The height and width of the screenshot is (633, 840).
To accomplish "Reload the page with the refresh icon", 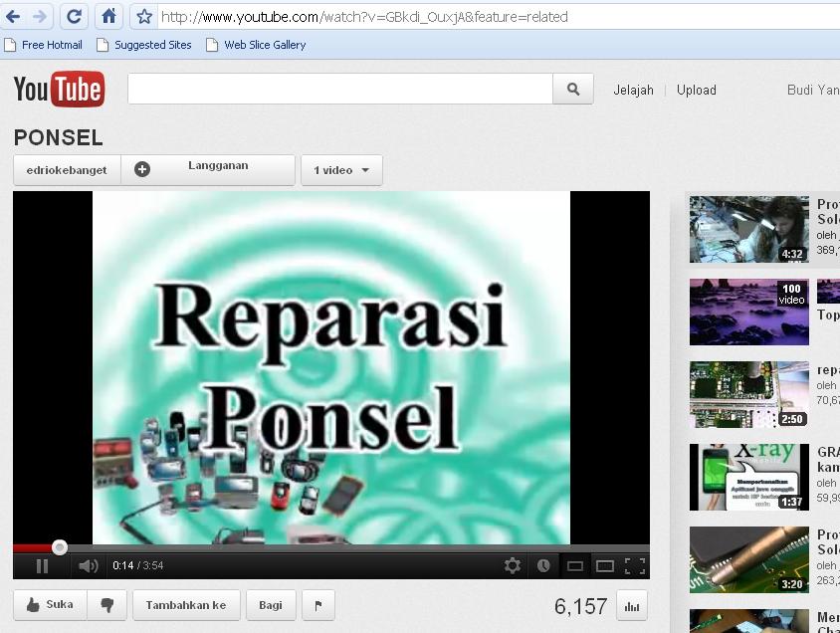I will pyautogui.click(x=74, y=17).
